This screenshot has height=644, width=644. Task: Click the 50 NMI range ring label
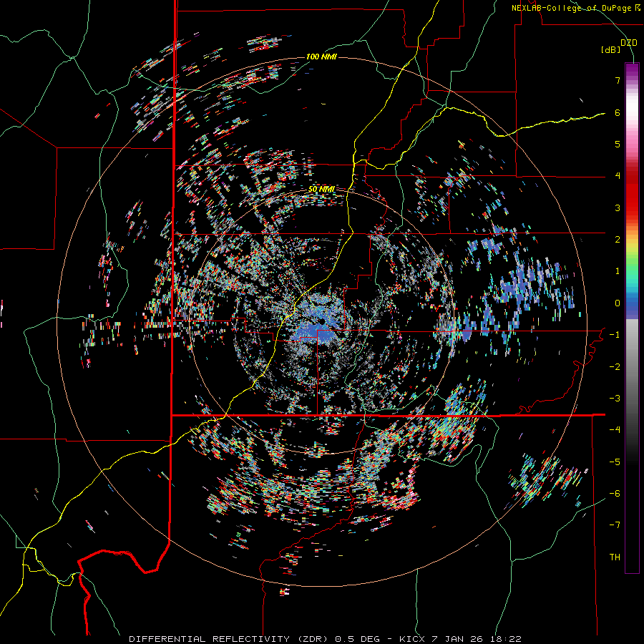point(321,190)
